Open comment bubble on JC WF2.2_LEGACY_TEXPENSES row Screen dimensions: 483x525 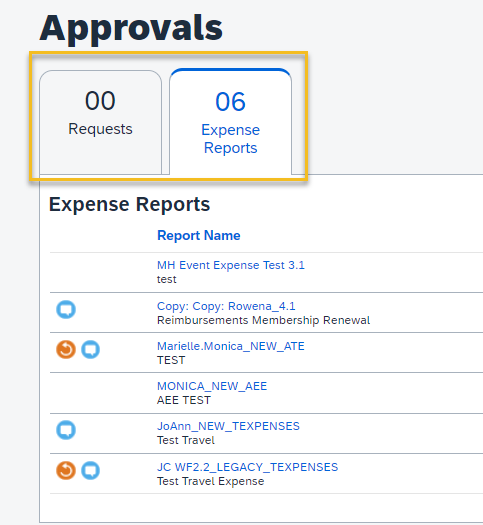(91, 470)
